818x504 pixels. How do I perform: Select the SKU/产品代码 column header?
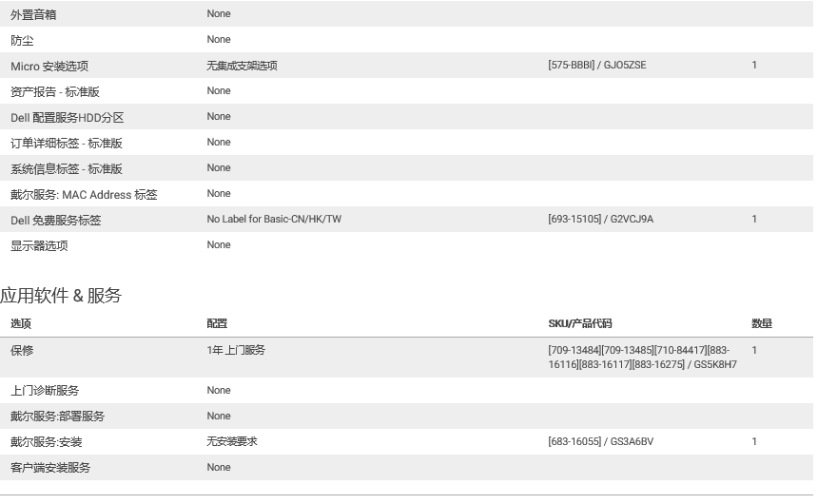pyautogui.click(x=580, y=324)
